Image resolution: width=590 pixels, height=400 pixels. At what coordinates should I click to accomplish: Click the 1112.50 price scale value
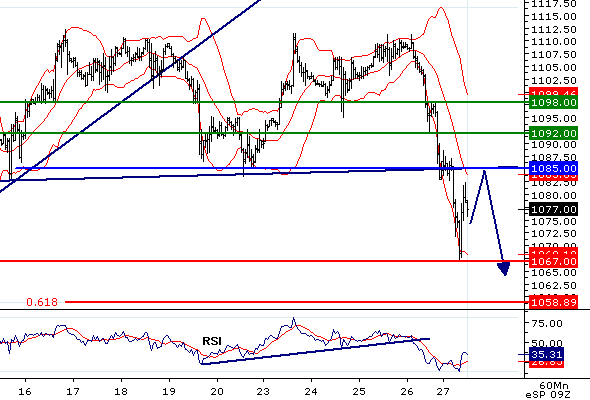(553, 29)
